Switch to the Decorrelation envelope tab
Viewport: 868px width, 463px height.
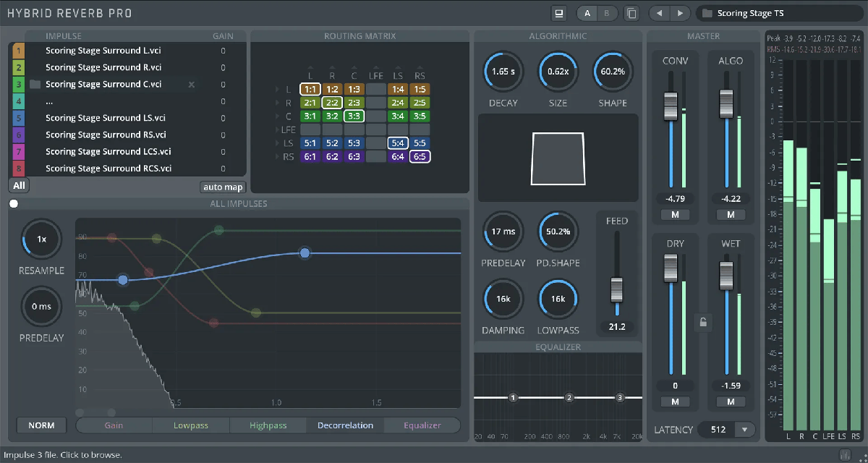345,425
